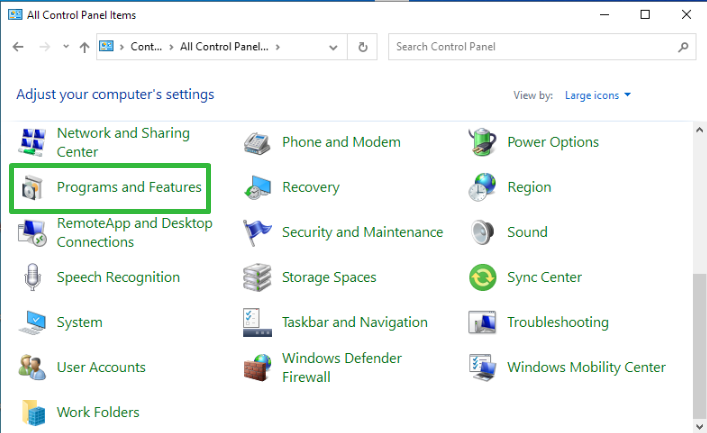Expand the address bar history dropdown
The height and width of the screenshot is (433, 707).
click(x=333, y=47)
